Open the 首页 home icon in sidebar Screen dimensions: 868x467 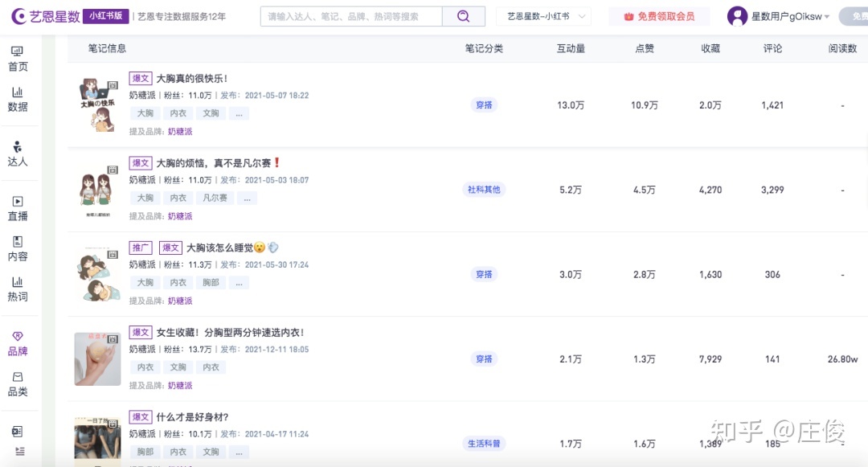[18, 56]
